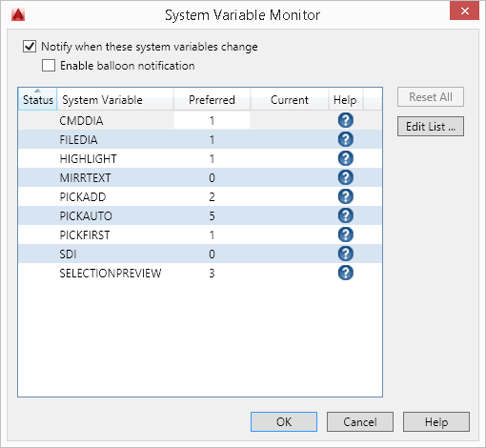Screen dimensions: 486x448
Task: Click the Current column header
Action: click(290, 99)
